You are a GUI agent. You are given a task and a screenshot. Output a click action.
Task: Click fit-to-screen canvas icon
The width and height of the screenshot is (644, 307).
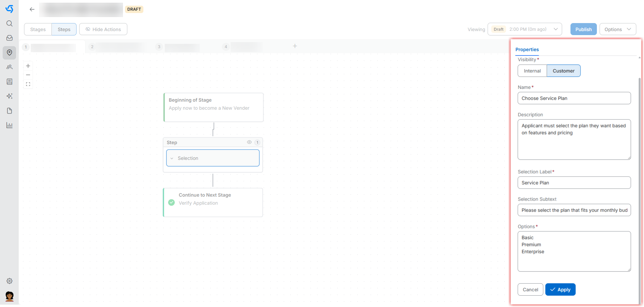tap(28, 84)
